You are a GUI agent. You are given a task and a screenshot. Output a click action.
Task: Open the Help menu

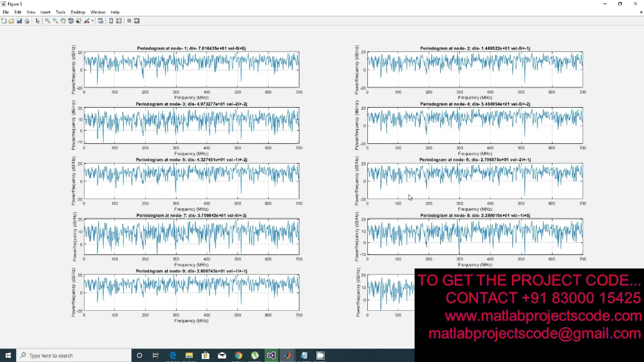tap(115, 12)
